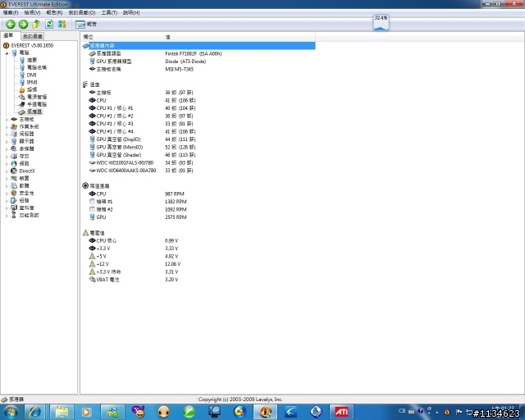Select the MSI MS-7345 motherboard name row
This screenshot has height=420, width=525.
coord(198,69)
